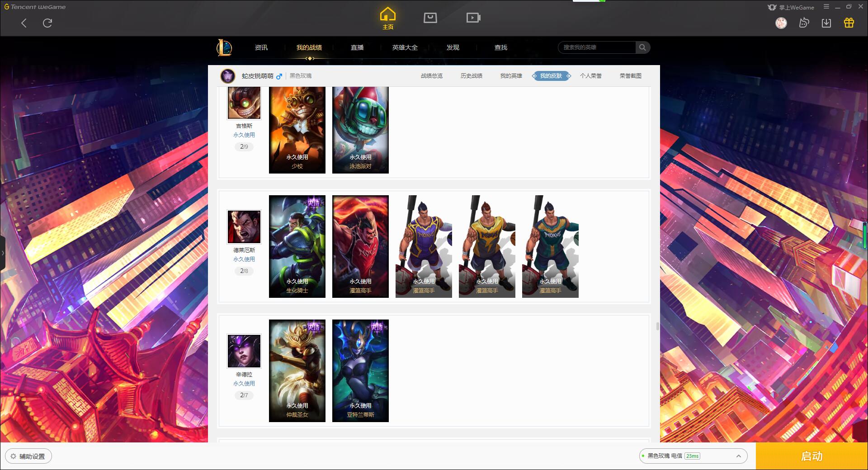This screenshot has height=470, width=868.
Task: Open the 亚特兰蒂斯 Syndra skin card
Action: tap(360, 371)
